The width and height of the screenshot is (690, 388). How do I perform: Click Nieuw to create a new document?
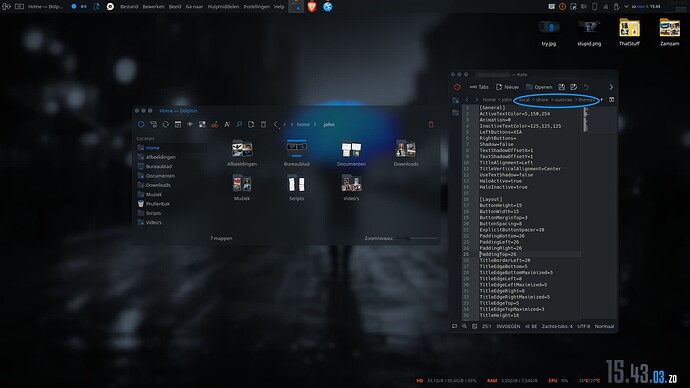click(x=507, y=87)
